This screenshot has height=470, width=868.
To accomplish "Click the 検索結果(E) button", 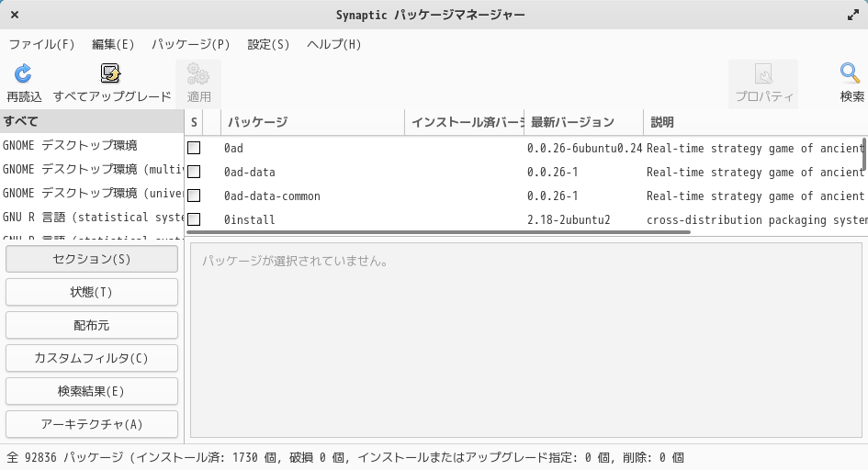I will click(92, 391).
